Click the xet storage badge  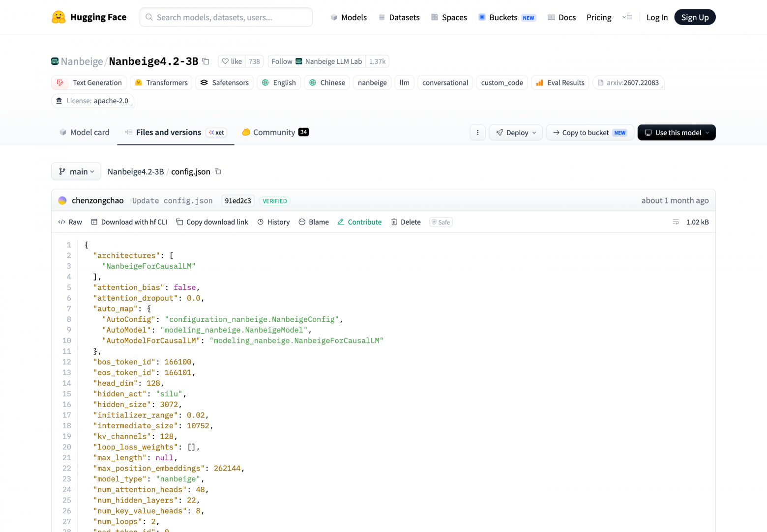coord(216,133)
